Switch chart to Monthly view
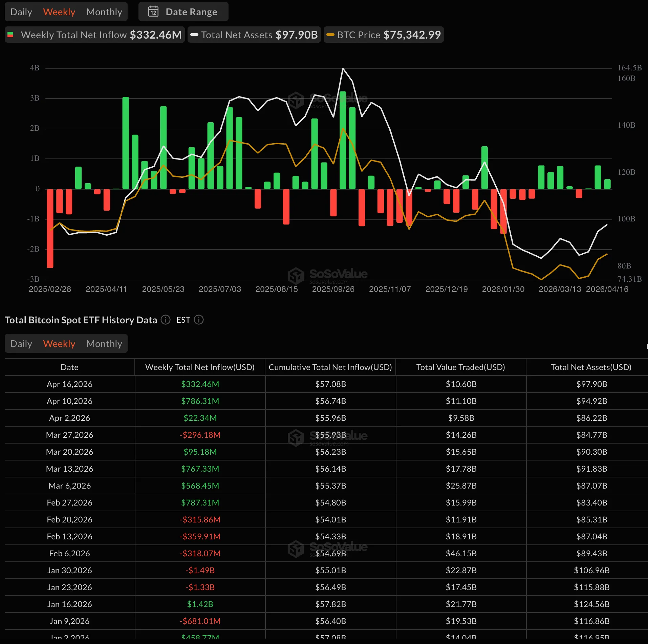648x644 pixels. [104, 12]
